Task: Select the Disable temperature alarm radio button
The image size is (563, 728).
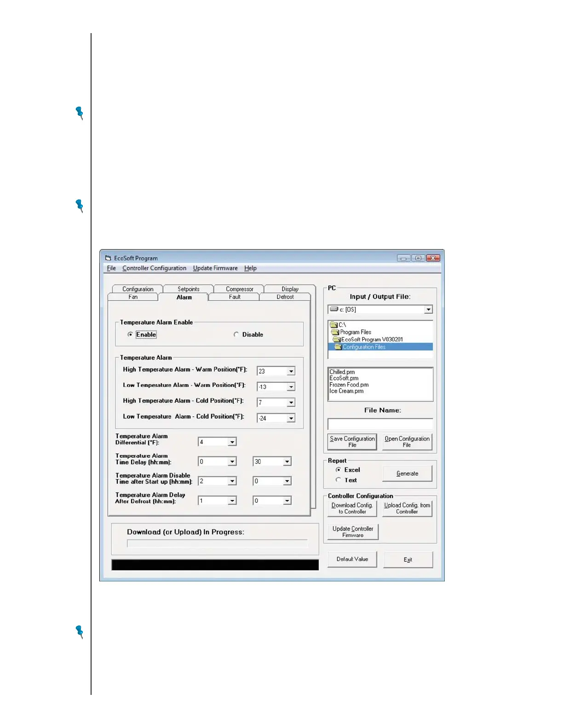Action: pos(236,335)
